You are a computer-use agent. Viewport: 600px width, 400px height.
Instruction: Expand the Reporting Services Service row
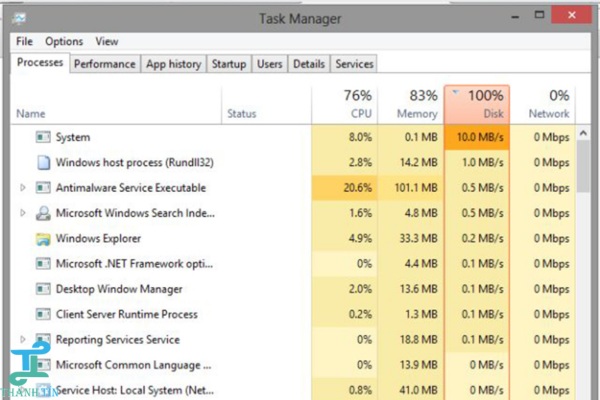(23, 339)
